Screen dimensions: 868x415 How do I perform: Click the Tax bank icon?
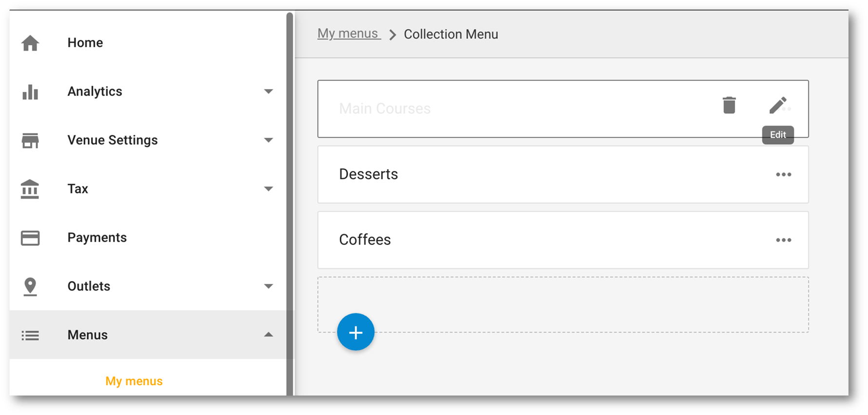click(x=30, y=189)
